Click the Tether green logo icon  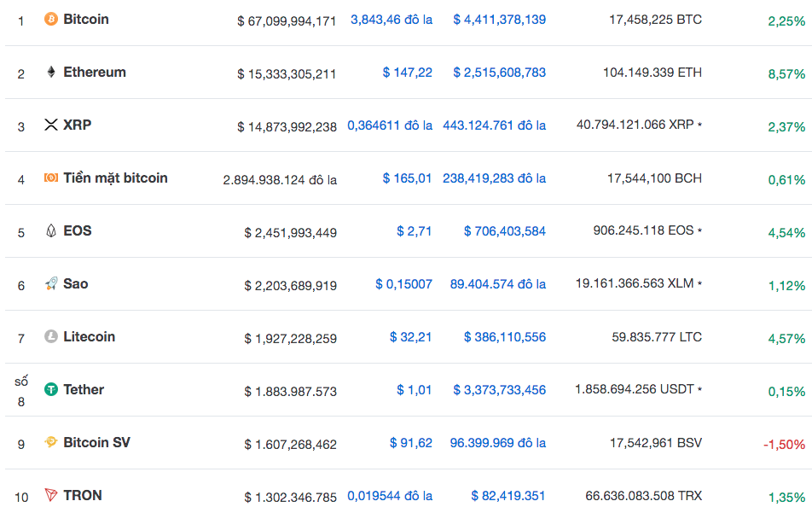pos(51,389)
